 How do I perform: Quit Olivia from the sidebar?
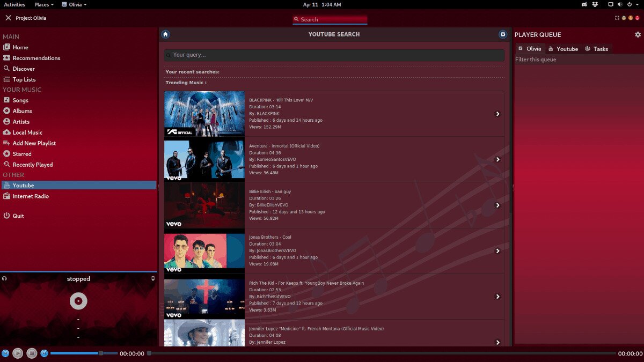point(78,216)
